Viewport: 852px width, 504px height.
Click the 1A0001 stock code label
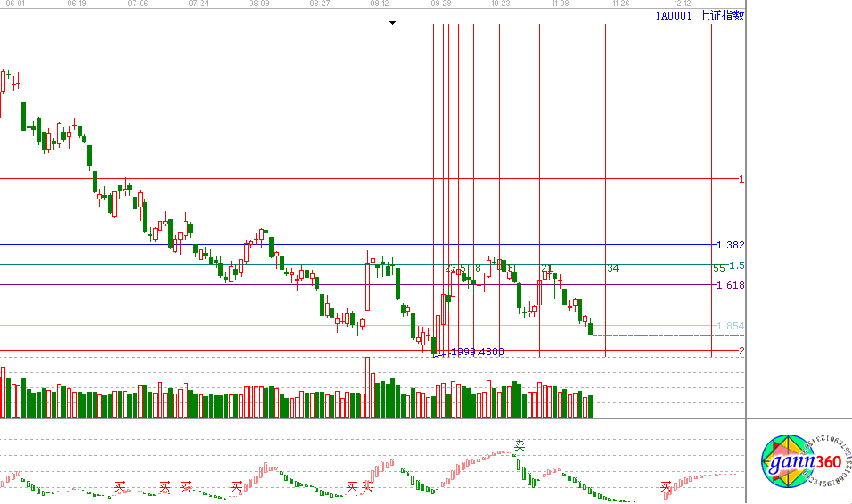click(x=673, y=15)
